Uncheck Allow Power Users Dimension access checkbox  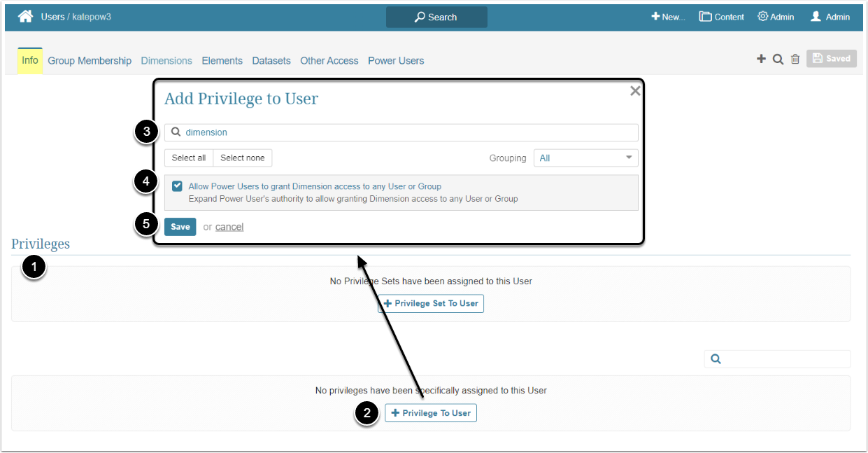[x=177, y=186]
